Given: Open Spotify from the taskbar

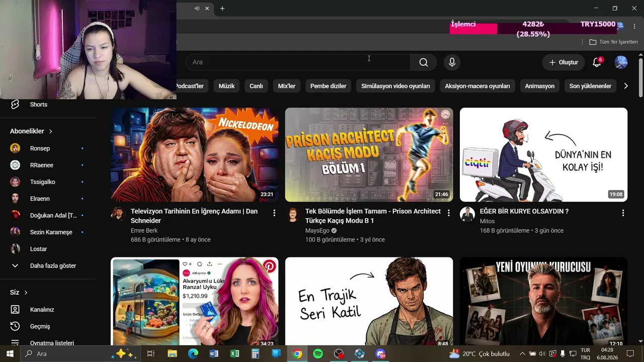Looking at the screenshot, I should [x=318, y=354].
